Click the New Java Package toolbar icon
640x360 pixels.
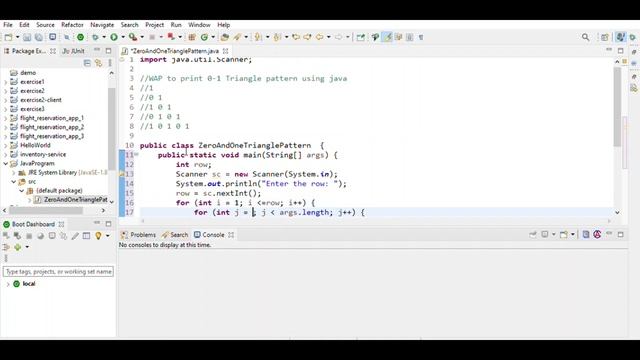tap(192, 37)
